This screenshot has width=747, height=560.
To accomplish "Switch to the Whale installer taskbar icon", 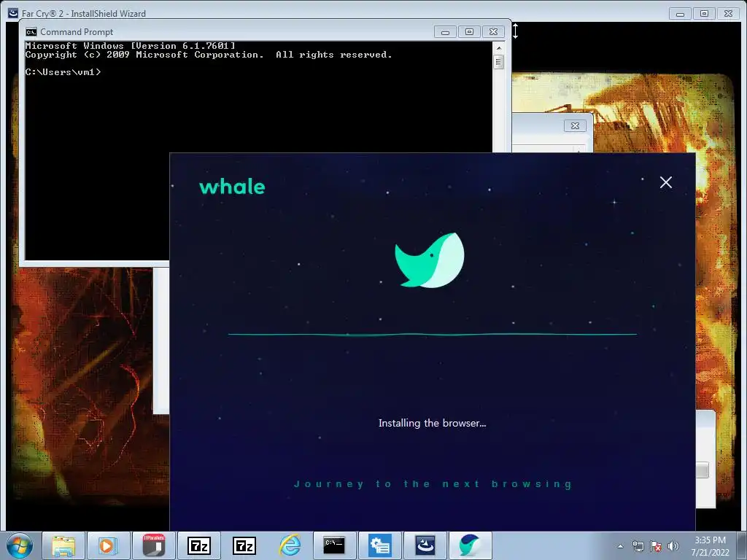I will pyautogui.click(x=470, y=545).
